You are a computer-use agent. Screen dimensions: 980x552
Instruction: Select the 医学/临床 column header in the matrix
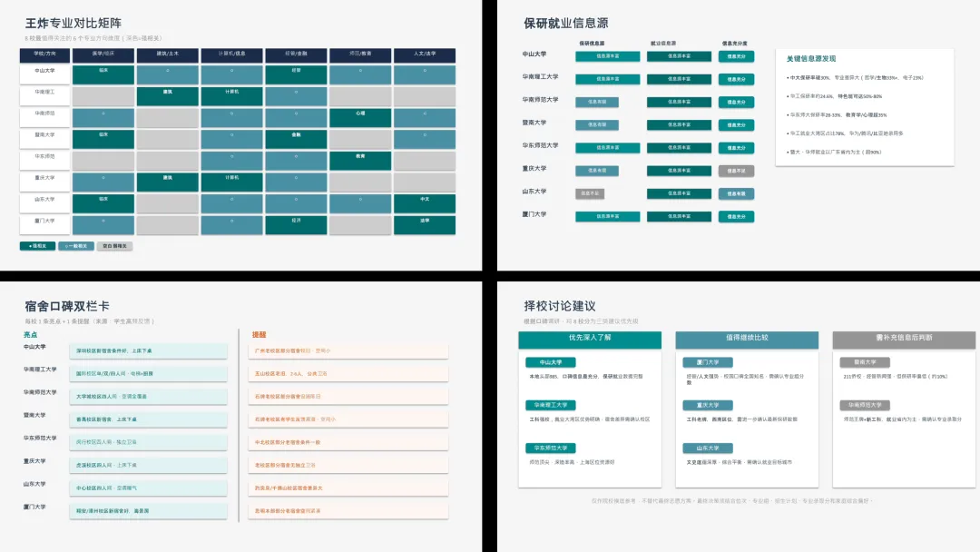tap(103, 55)
